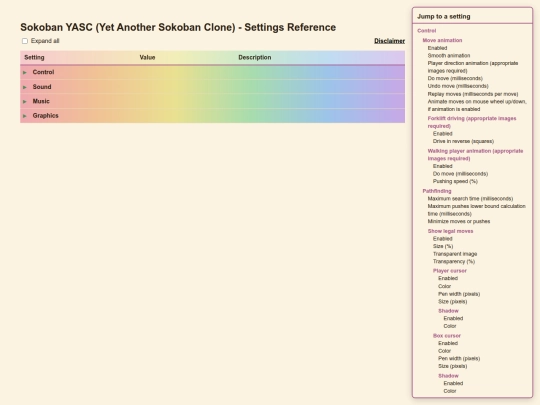
Task: Go to Pushing speed (%) setting
Action: pyautogui.click(x=455, y=181)
